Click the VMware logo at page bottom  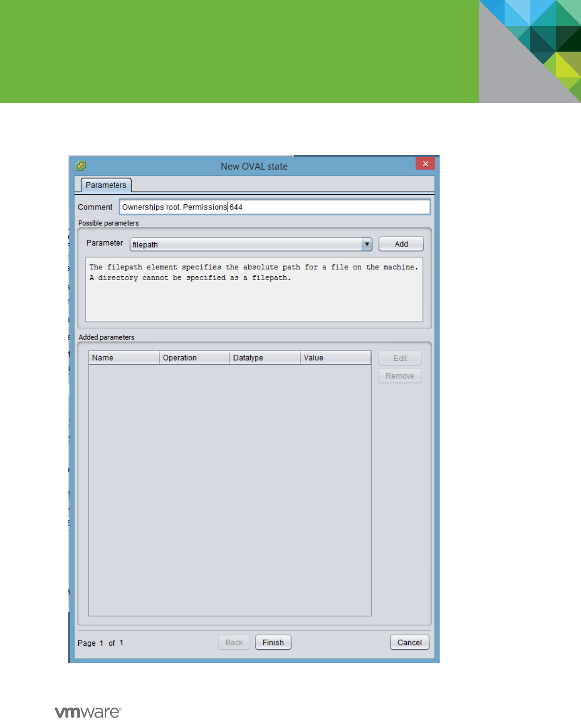click(88, 712)
